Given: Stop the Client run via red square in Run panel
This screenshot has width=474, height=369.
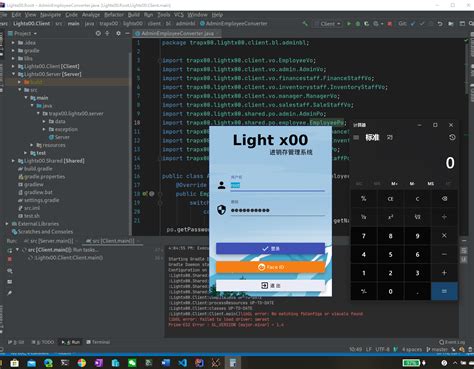Looking at the screenshot, I should [10, 259].
